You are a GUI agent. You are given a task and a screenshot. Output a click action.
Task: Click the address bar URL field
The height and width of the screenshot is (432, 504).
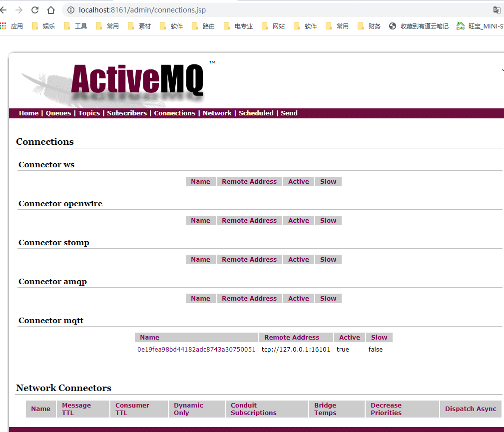250,10
